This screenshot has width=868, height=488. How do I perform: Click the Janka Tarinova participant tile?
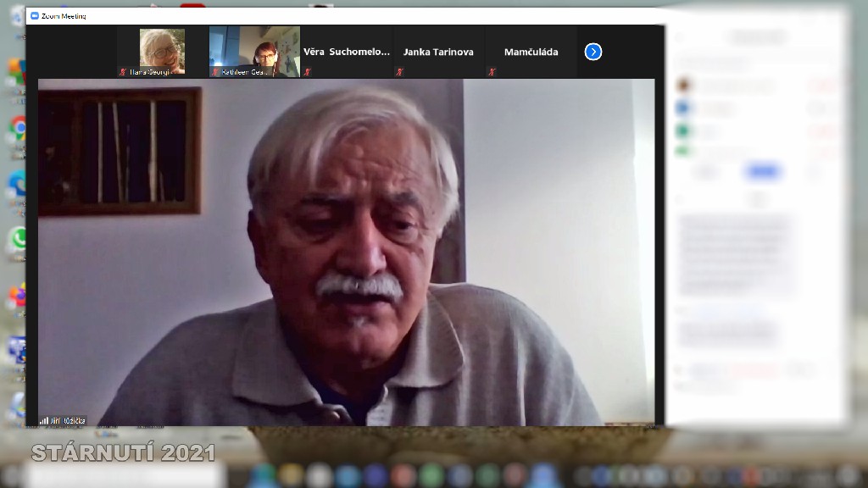[438, 52]
